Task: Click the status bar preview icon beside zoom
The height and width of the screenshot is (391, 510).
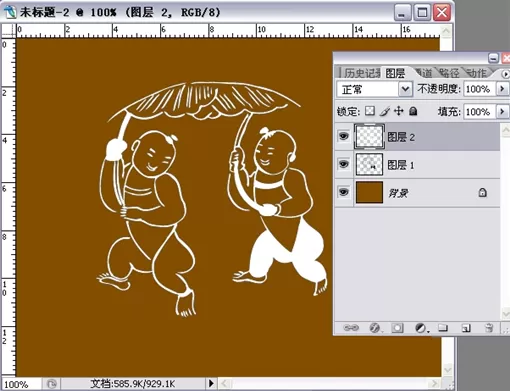Action: pos(51,384)
